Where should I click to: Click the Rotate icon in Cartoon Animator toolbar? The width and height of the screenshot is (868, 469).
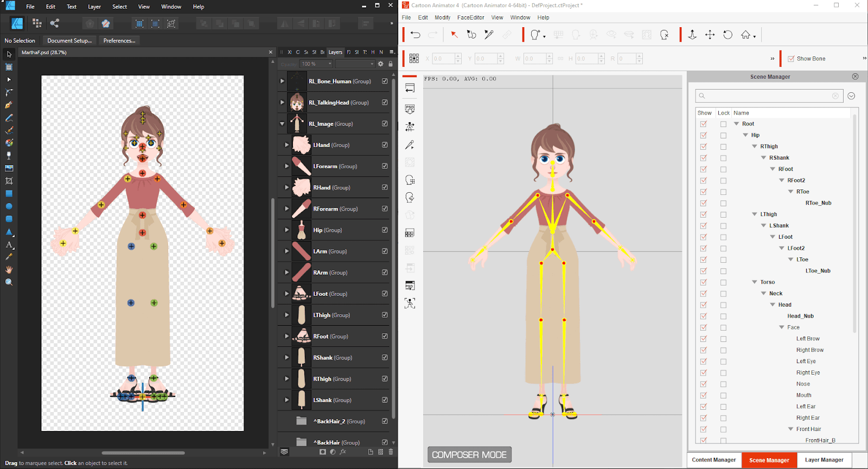(728, 35)
